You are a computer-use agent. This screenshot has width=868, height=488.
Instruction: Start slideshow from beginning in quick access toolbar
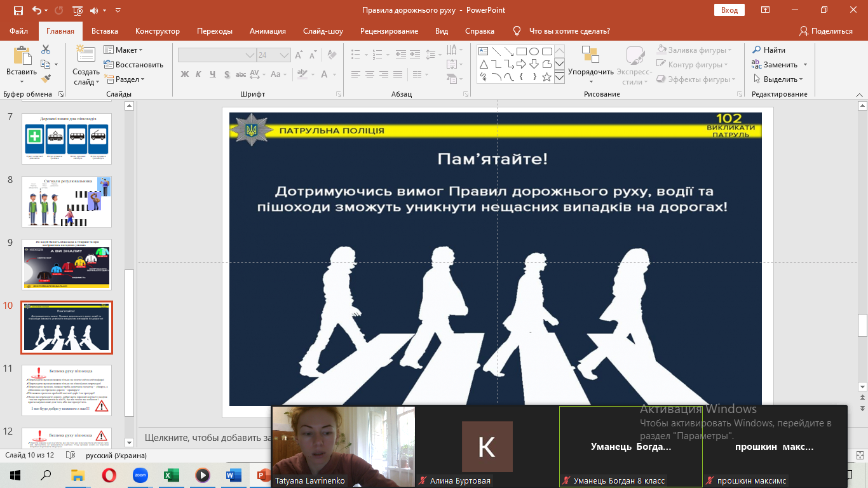pyautogui.click(x=78, y=10)
